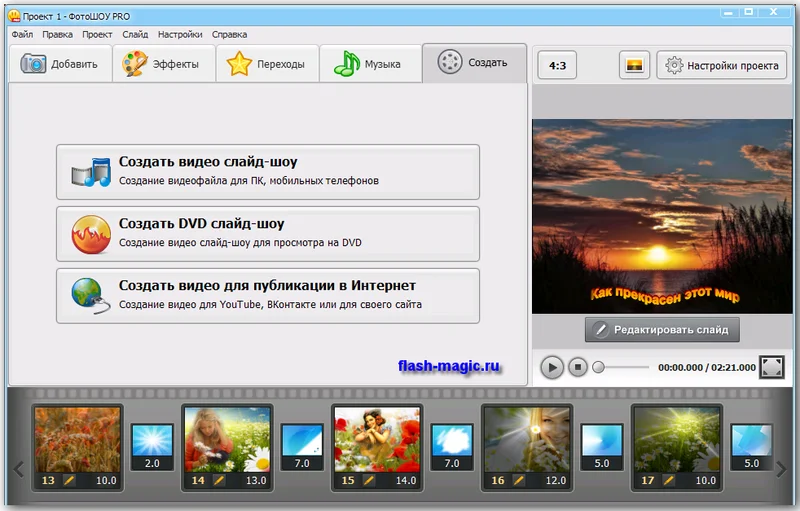Screen dimensions: 800x511
Task: Select slide 14 thumbnail in timeline
Action: tap(227, 439)
